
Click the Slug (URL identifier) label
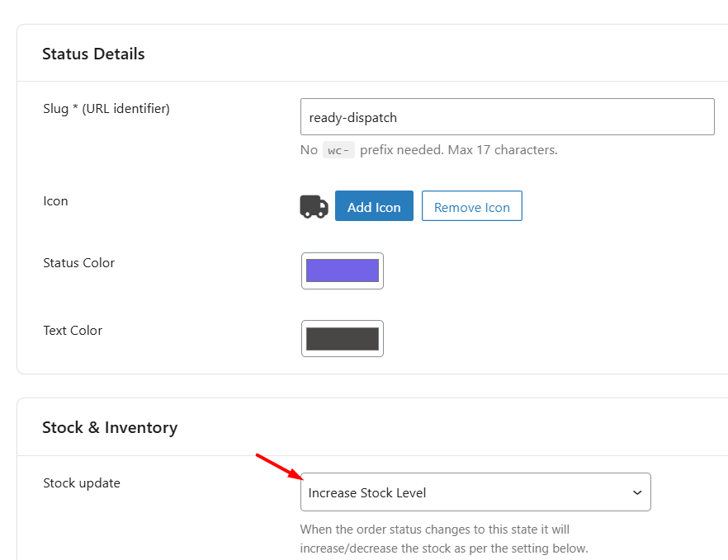(106, 108)
